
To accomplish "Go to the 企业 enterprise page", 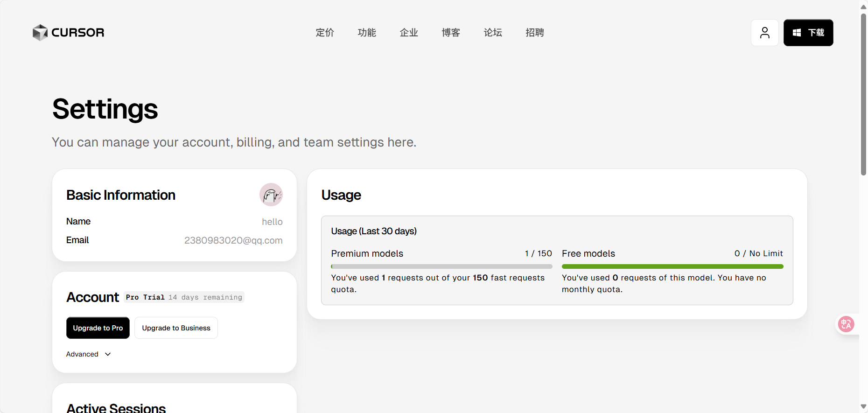I will tap(409, 33).
